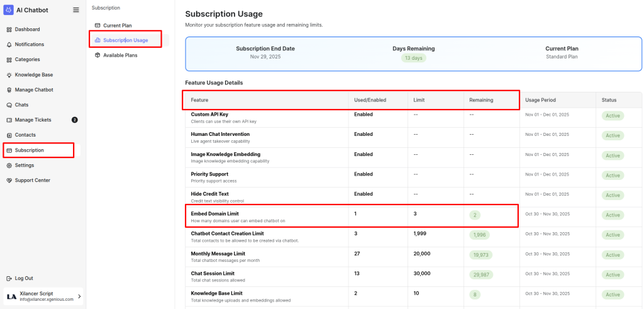644x309 pixels.
Task: Click the Categories sidebar link
Action: [27, 60]
